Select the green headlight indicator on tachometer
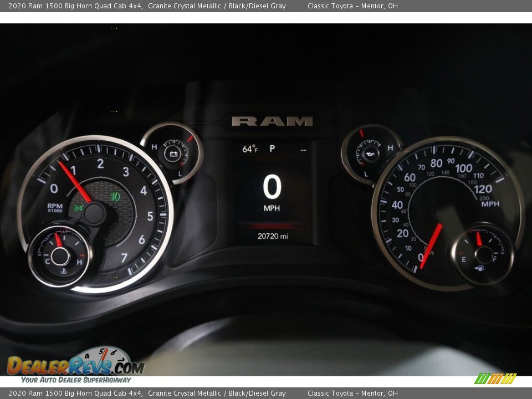 tap(115, 195)
